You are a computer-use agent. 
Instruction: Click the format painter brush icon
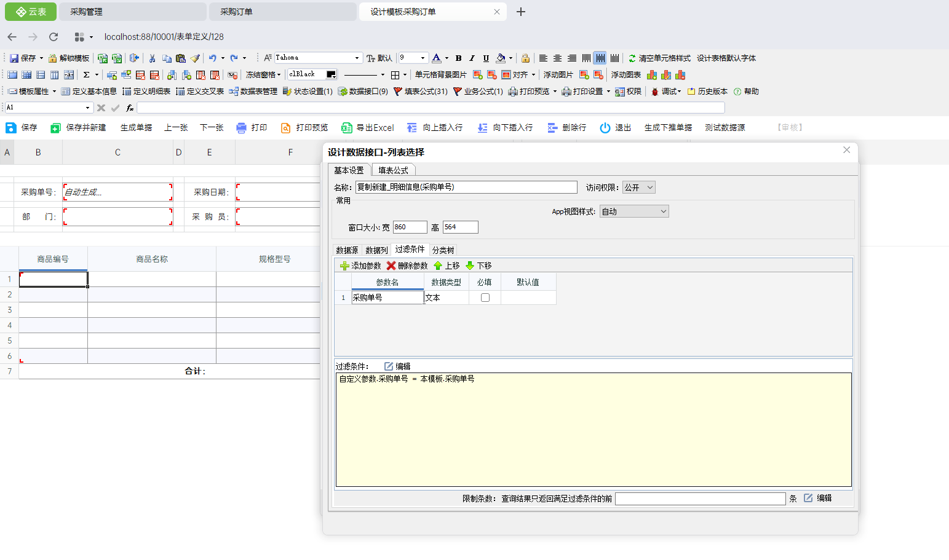point(195,58)
